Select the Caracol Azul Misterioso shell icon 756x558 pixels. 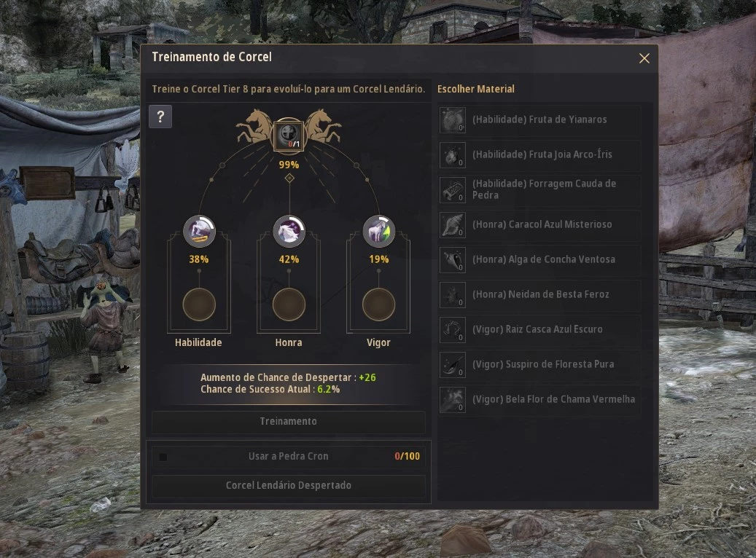coord(452,225)
